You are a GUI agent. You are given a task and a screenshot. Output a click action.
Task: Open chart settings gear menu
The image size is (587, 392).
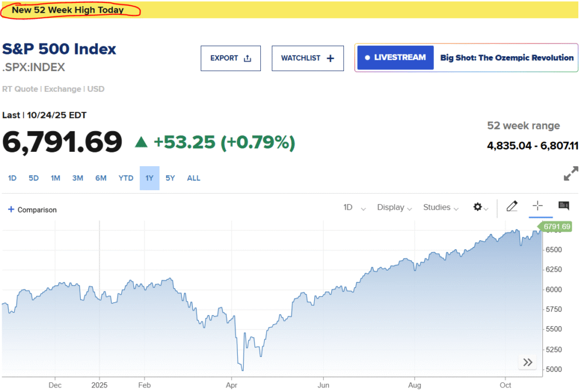click(478, 207)
